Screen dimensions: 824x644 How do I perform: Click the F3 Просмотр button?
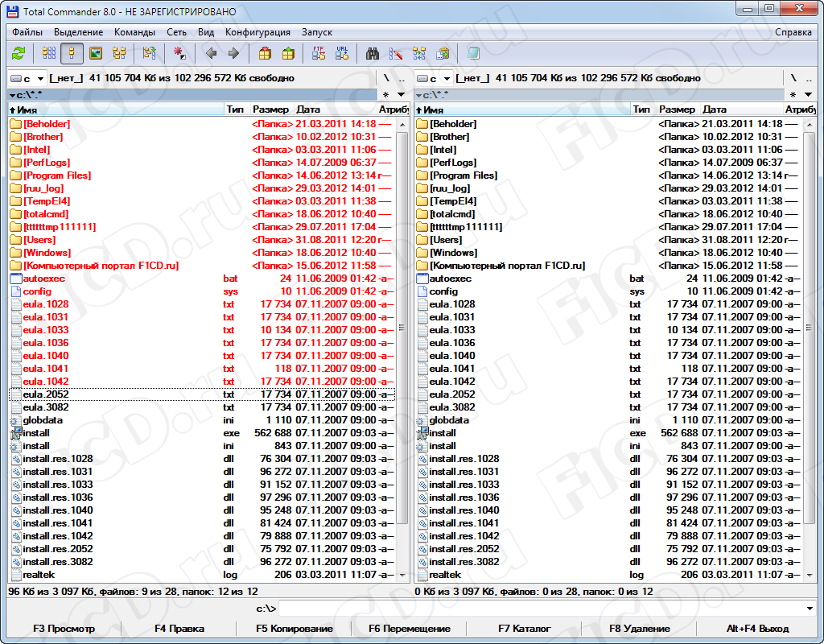[64, 629]
